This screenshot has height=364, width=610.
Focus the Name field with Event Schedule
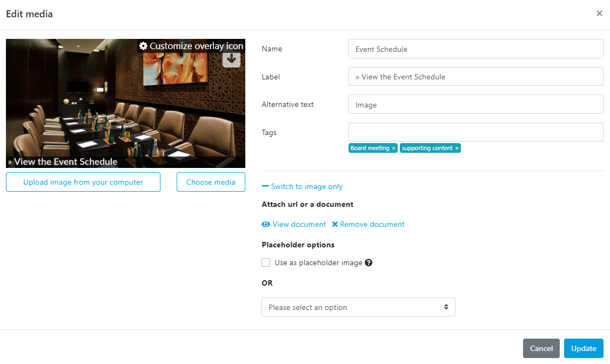[476, 49]
